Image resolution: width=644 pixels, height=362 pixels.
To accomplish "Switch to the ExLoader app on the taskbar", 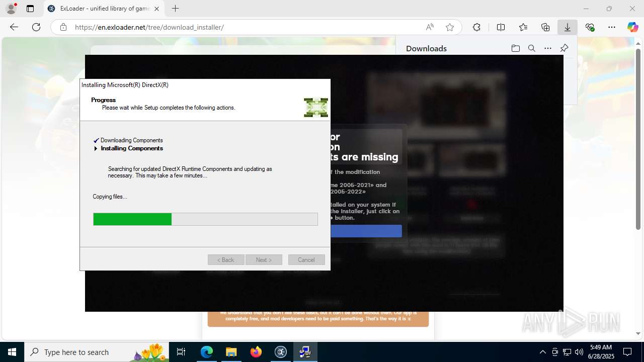I will (x=281, y=352).
